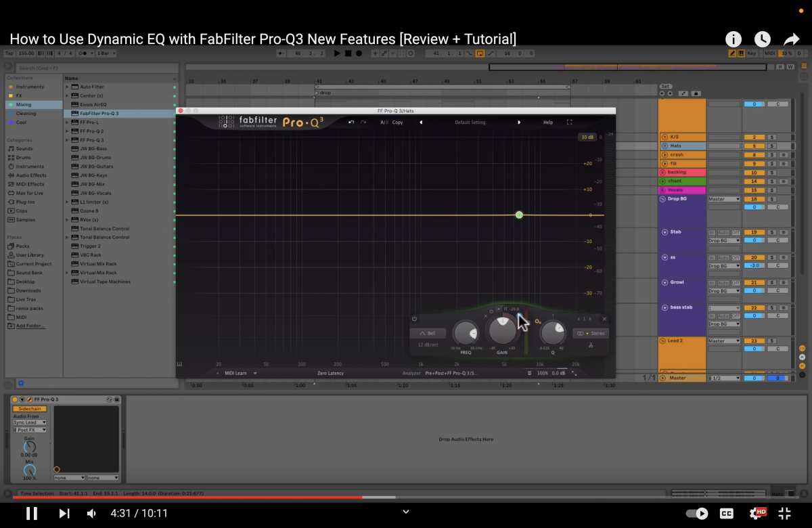Click the FREQ knob

466,333
